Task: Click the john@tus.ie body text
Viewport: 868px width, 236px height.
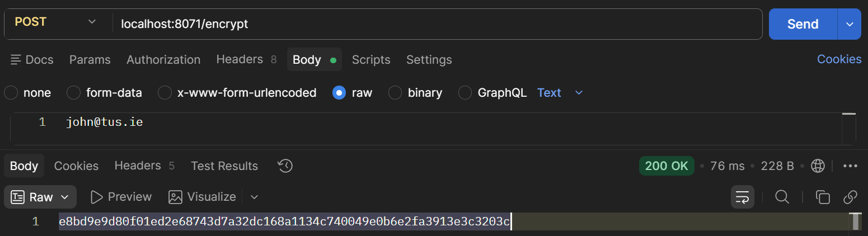Action: [x=104, y=122]
